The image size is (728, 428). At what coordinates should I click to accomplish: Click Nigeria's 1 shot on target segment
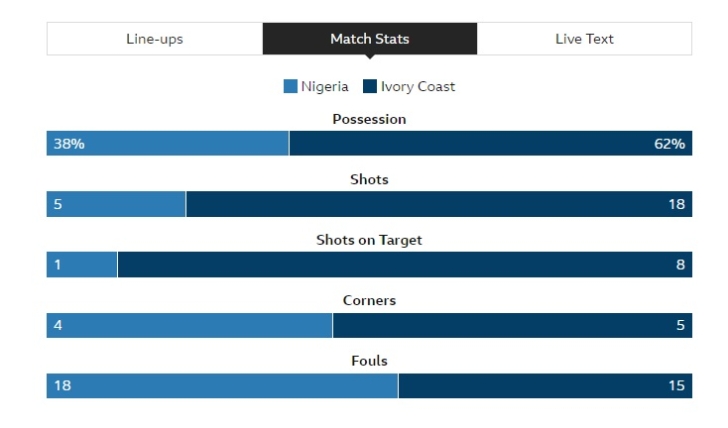point(81,265)
